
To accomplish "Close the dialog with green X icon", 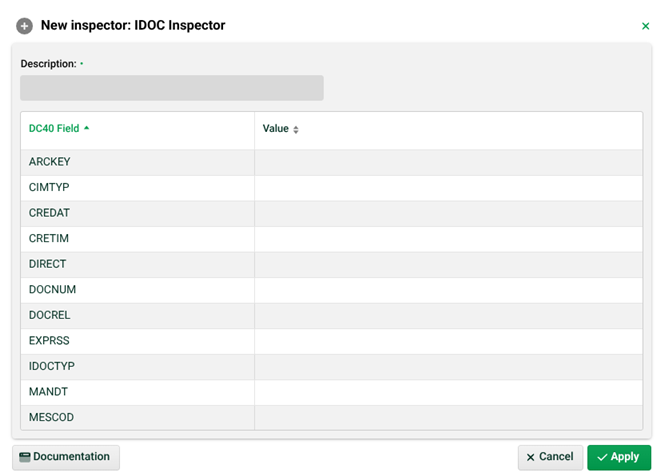I will (645, 26).
